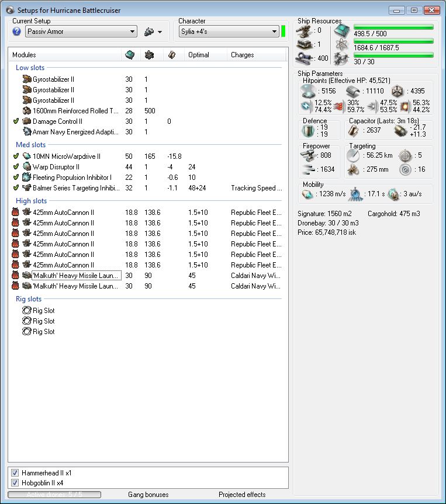This screenshot has width=446, height=504.
Task: Toggle the Fleeting Propulsion Inhibitor I checkmark
Action: pos(16,177)
